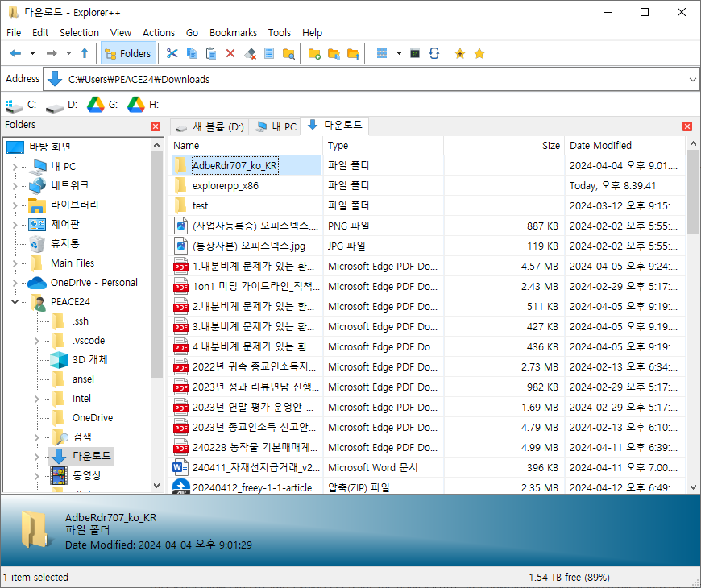Click the Add Bookmark star icon
Screen dimensions: 701x588
tap(458, 52)
